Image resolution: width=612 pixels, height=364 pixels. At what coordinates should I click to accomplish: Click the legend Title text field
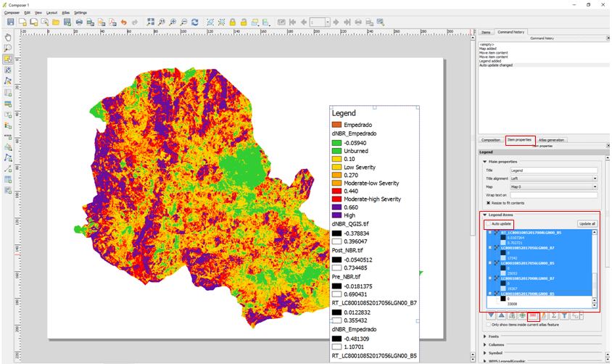tap(553, 170)
